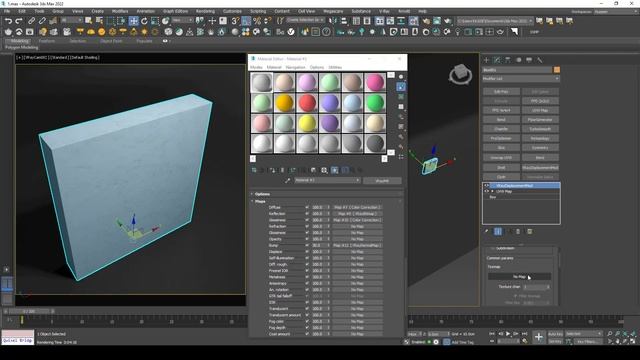Select the orange material sample sphere
Viewport: 640px width, 360px height.
point(284,102)
